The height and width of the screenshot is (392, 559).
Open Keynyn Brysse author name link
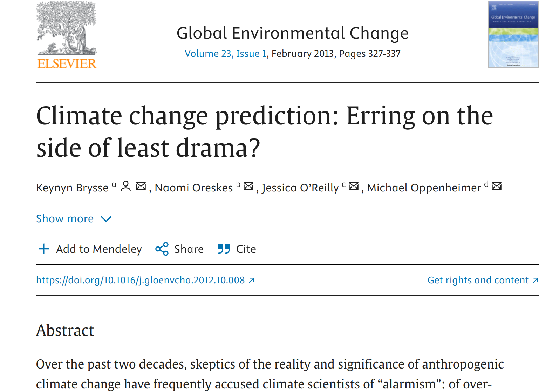(73, 188)
